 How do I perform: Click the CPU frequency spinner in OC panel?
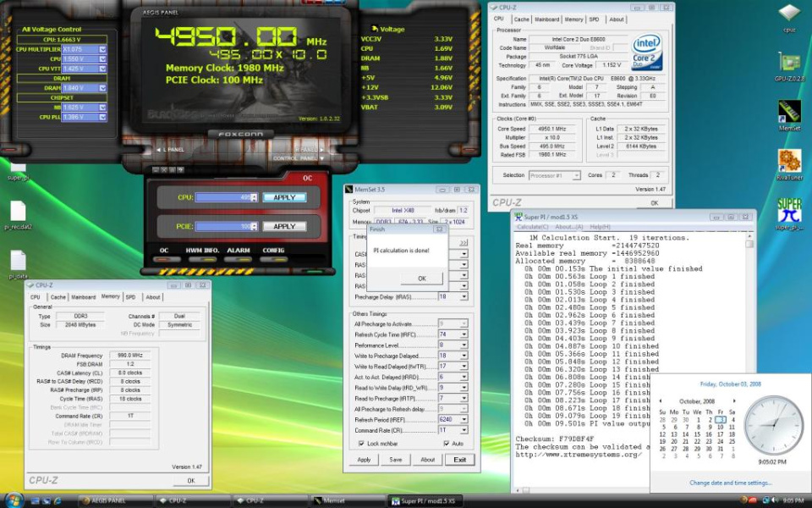coord(254,197)
